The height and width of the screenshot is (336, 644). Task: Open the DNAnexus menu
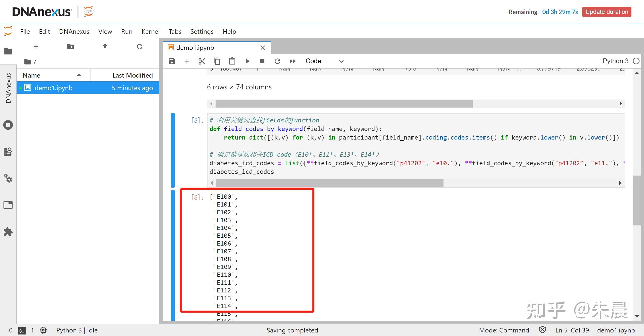point(74,31)
